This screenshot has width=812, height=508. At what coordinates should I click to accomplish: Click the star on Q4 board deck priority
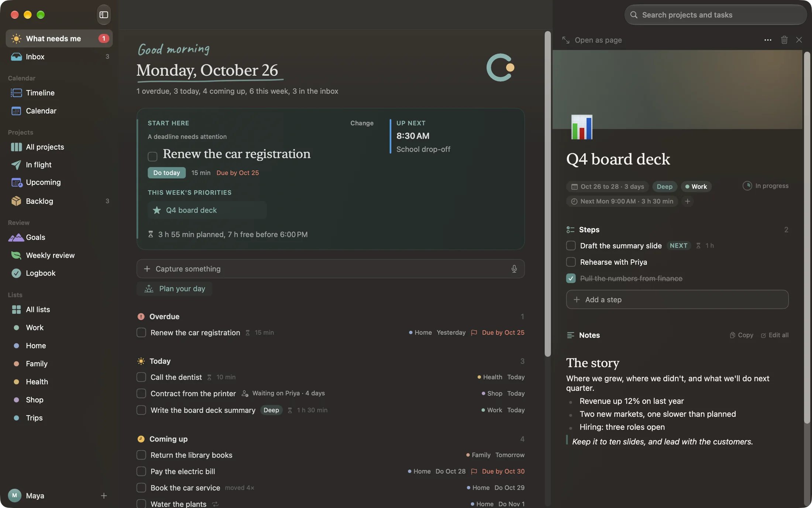pyautogui.click(x=156, y=210)
